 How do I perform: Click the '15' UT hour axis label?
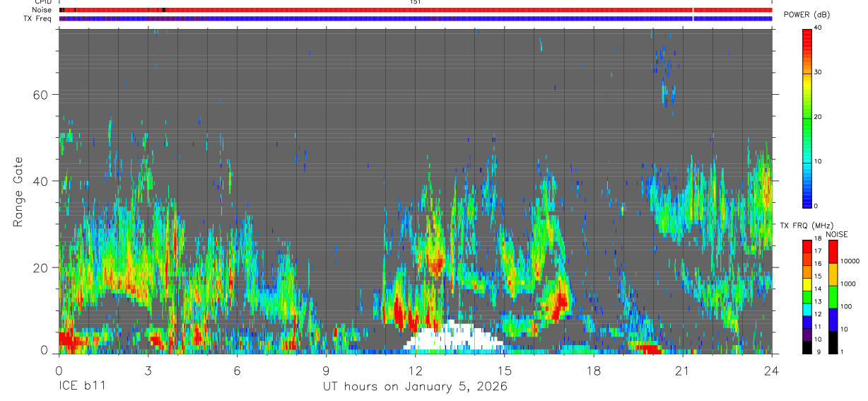point(504,370)
